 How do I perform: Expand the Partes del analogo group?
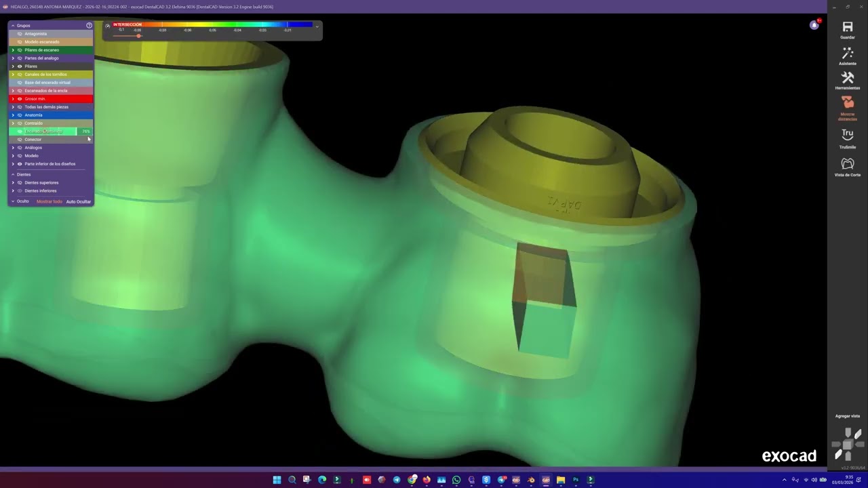click(13, 58)
